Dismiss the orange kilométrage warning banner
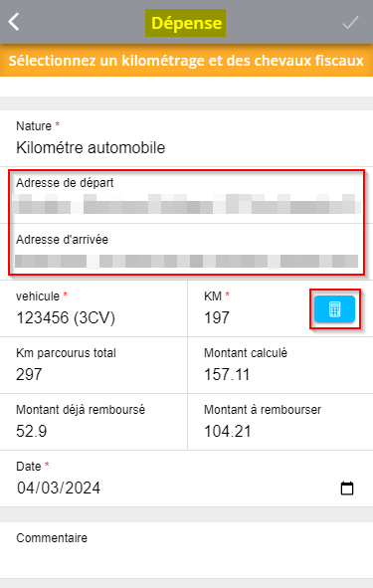 [186, 61]
